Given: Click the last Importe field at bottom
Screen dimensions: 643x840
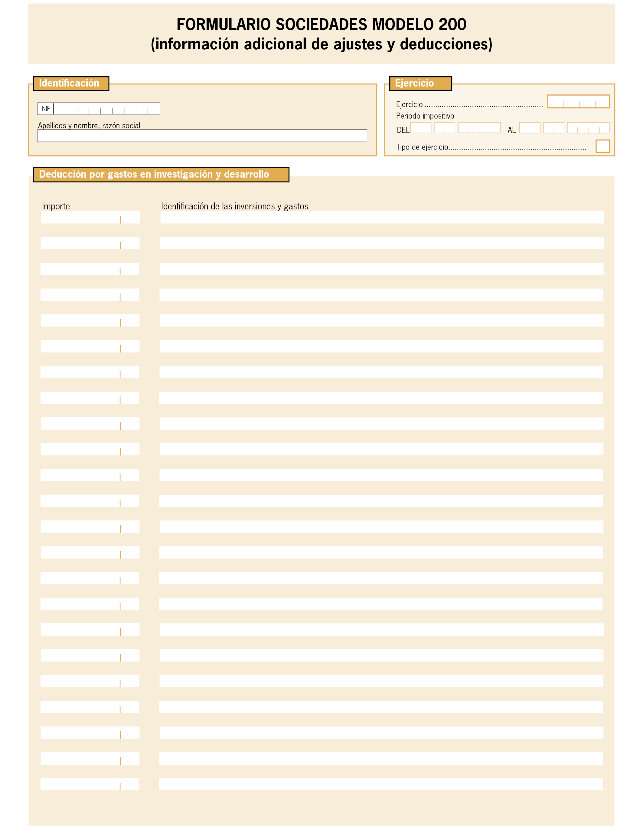Looking at the screenshot, I should 90,784.
